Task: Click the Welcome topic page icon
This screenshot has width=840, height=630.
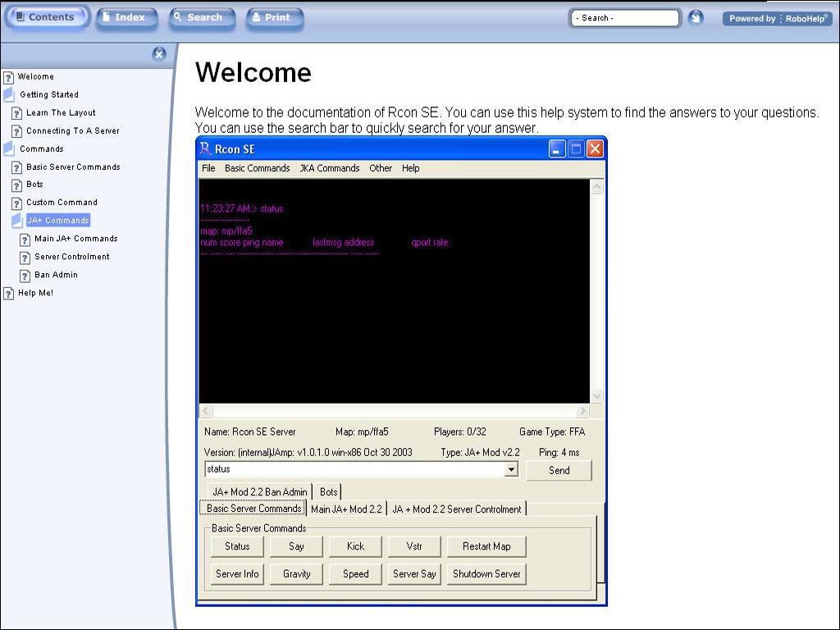Action: [8, 77]
